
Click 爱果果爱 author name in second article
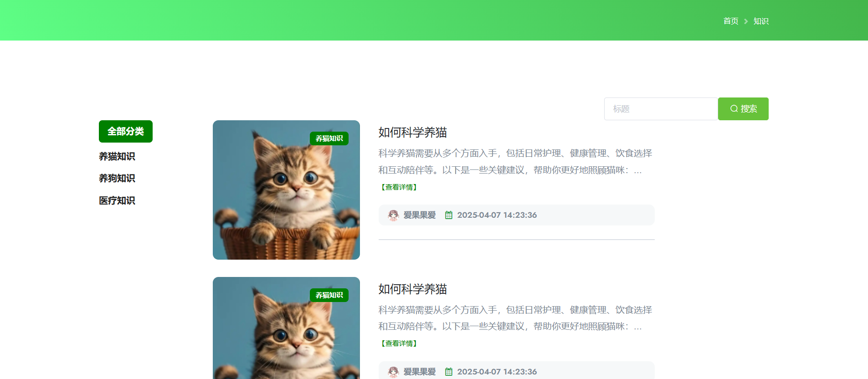click(x=420, y=372)
